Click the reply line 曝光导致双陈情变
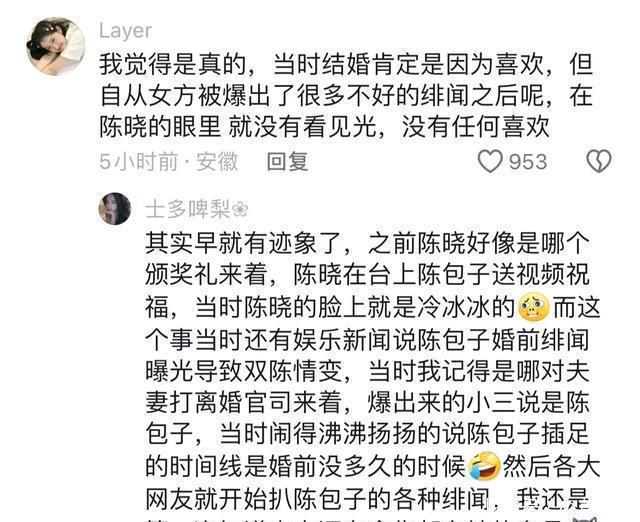This screenshot has width=640, height=522. [x=248, y=371]
